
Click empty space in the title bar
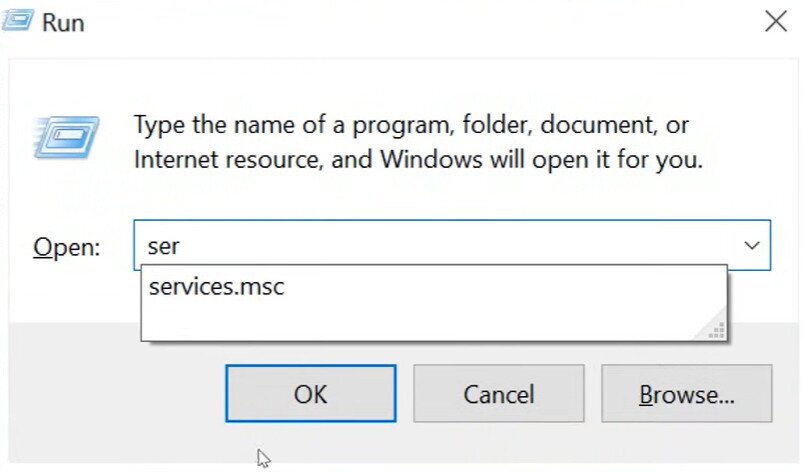point(400,22)
